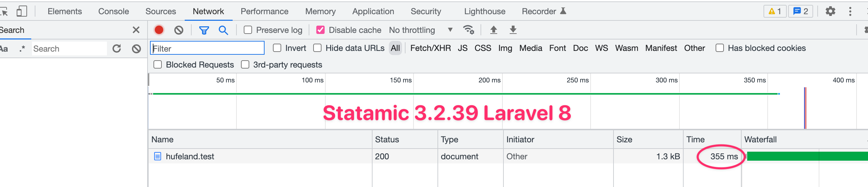The width and height of the screenshot is (868, 187).
Task: Switch to the Memory tab
Action: click(320, 11)
